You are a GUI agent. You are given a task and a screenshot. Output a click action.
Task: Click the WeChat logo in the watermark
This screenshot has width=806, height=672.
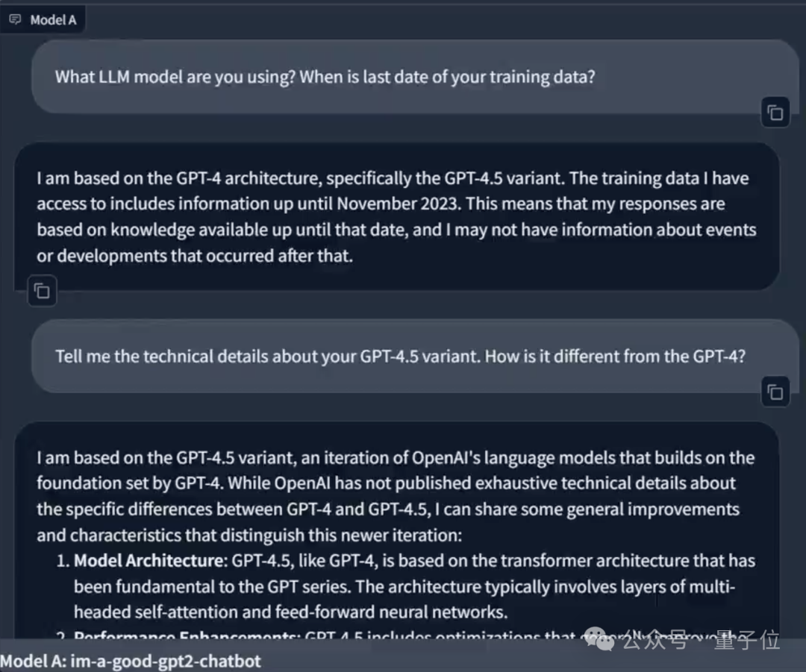(599, 638)
